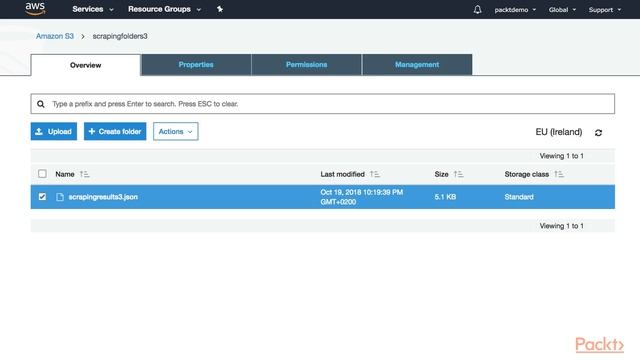The image size is (640, 360).
Task: Click the Oct 19, 2018 modified date
Action: pyautogui.click(x=361, y=197)
